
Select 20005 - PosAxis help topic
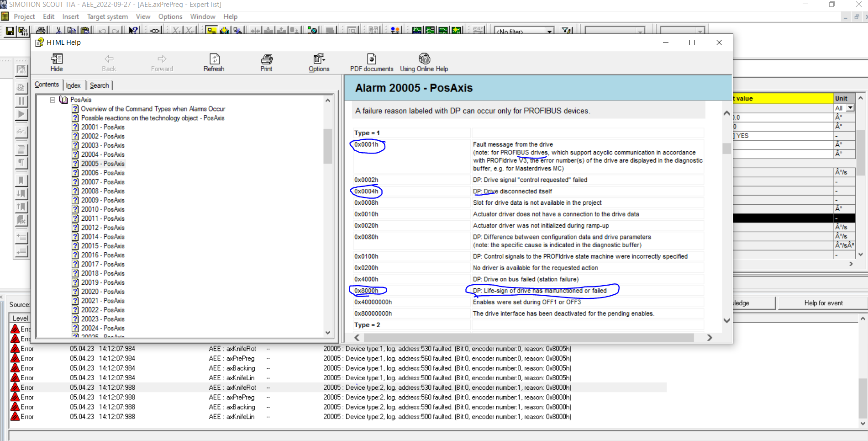103,164
